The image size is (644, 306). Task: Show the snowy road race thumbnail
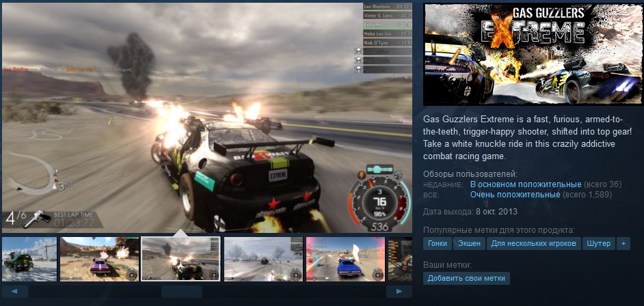point(263,259)
